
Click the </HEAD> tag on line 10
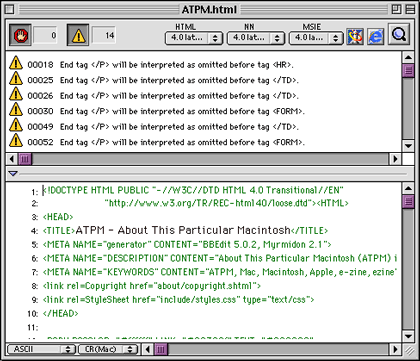pyautogui.click(x=61, y=314)
